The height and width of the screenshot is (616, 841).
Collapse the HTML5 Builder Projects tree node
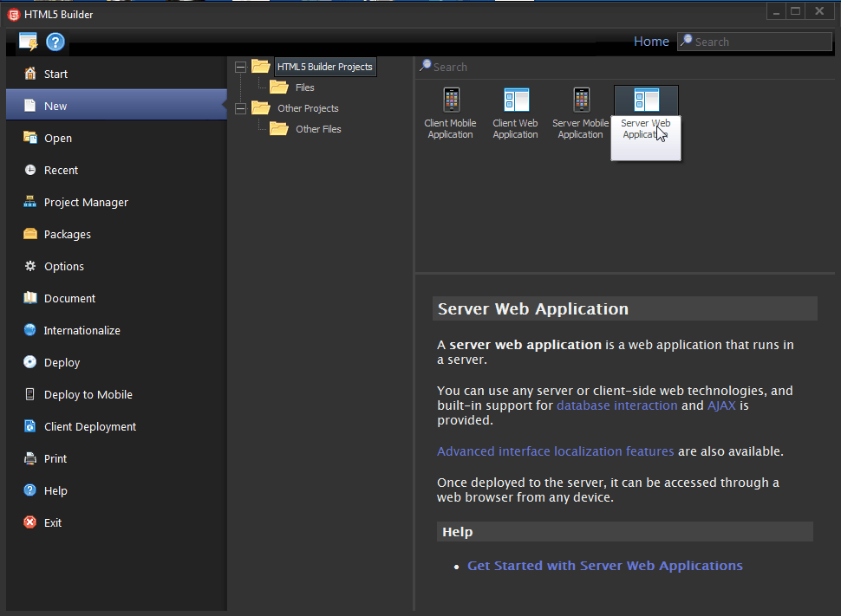(x=241, y=67)
